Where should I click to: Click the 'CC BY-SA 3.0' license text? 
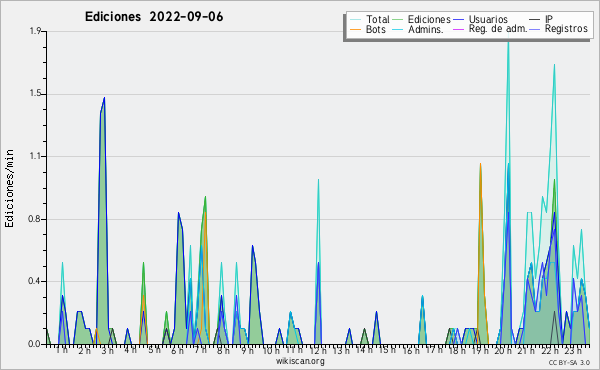(569, 362)
